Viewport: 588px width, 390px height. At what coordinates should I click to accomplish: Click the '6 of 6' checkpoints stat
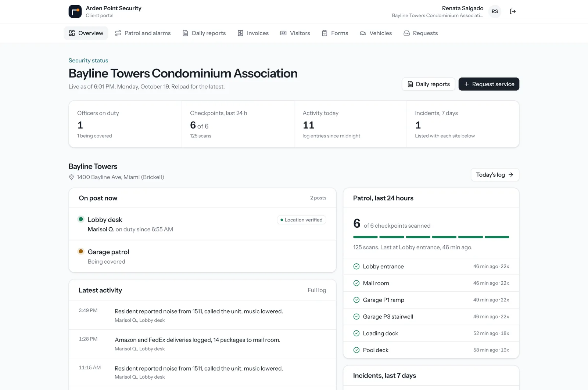(199, 125)
